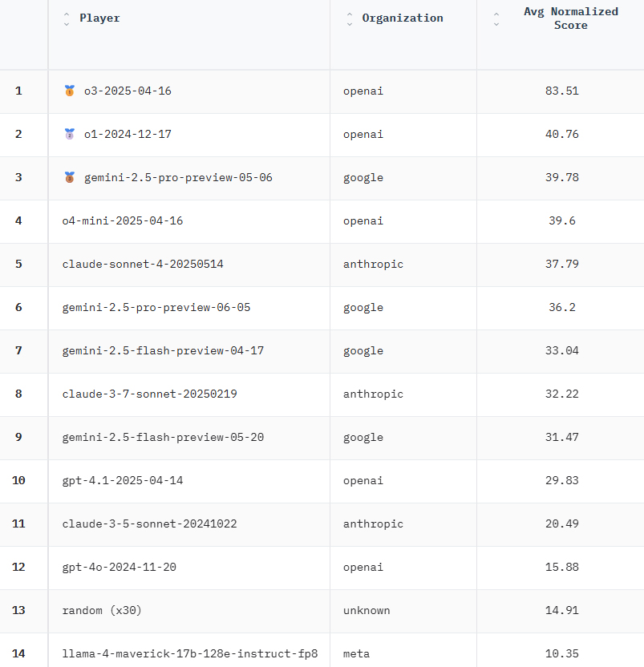The image size is (644, 667).
Task: Click the silver medal icon beside o1-2024-12-17
Action: pyautogui.click(x=70, y=134)
